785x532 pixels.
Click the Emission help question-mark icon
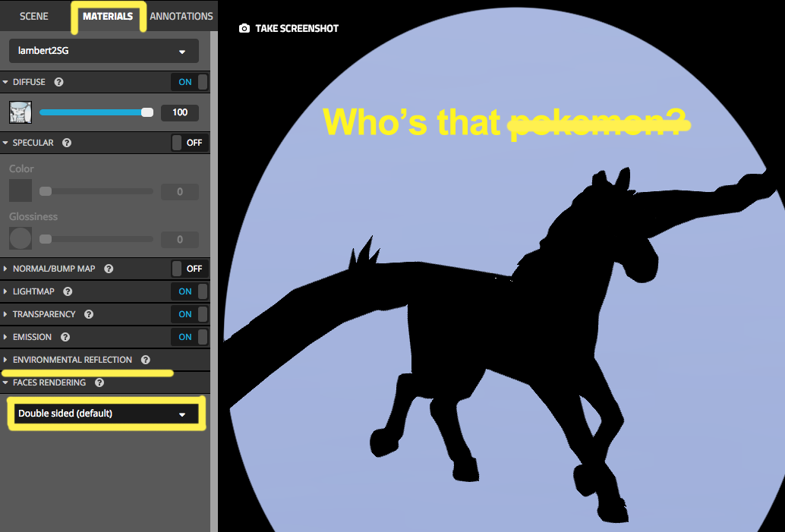pyautogui.click(x=65, y=337)
